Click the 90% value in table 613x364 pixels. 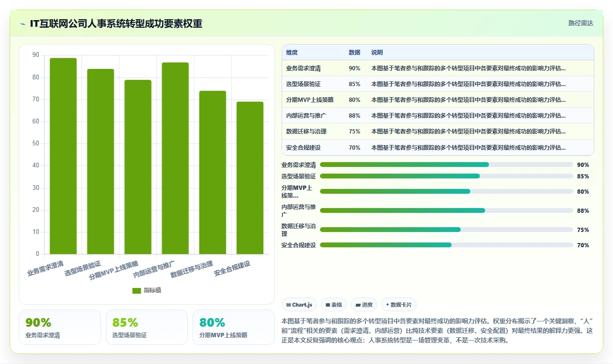tap(354, 68)
